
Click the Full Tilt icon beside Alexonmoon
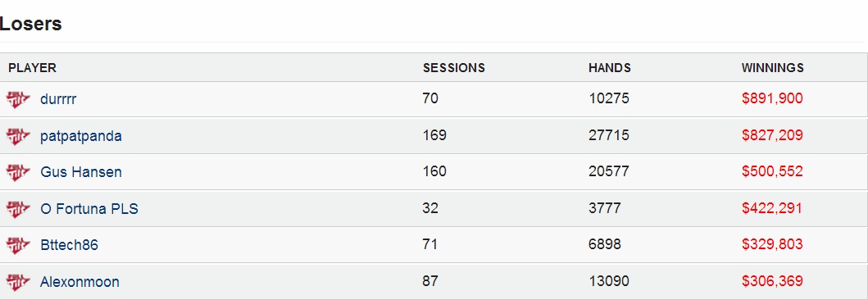(x=18, y=282)
